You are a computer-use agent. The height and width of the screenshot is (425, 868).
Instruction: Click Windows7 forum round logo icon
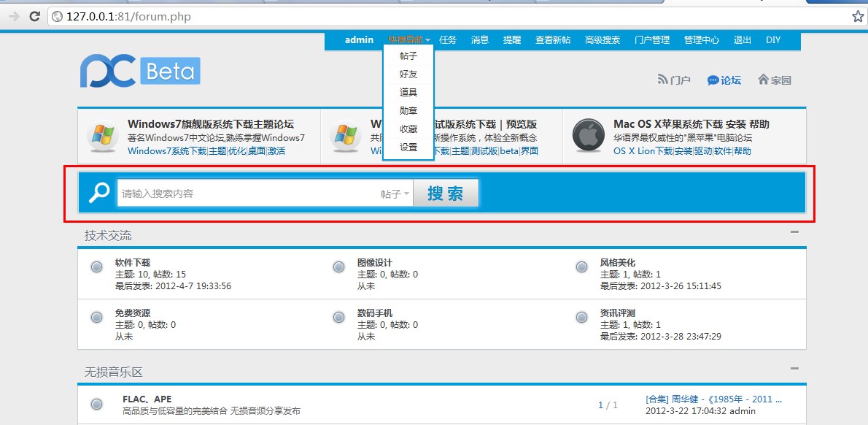(103, 136)
